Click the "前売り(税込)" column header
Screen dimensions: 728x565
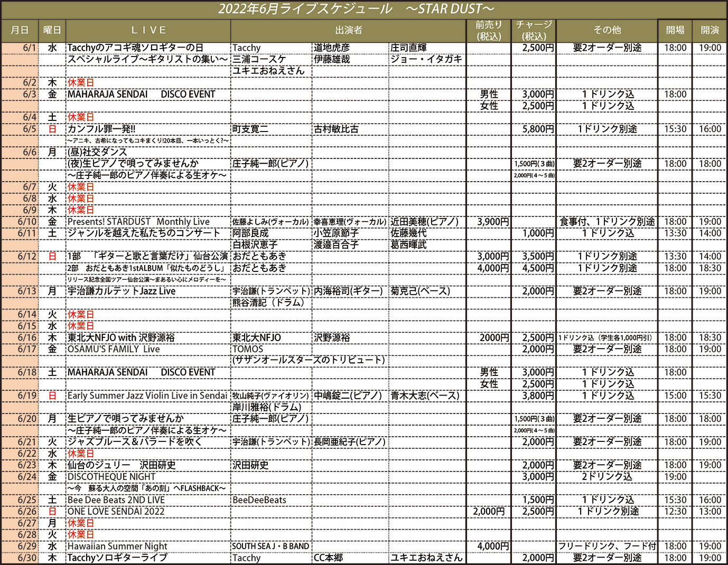tap(489, 30)
